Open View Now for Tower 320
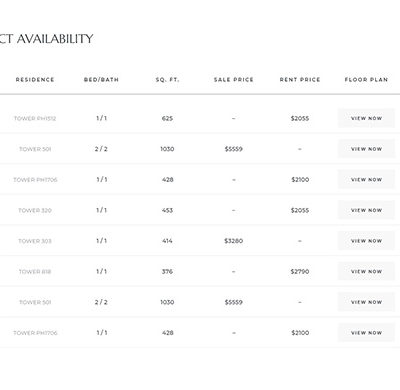Viewport: 400px width, 390px height. pyautogui.click(x=366, y=210)
